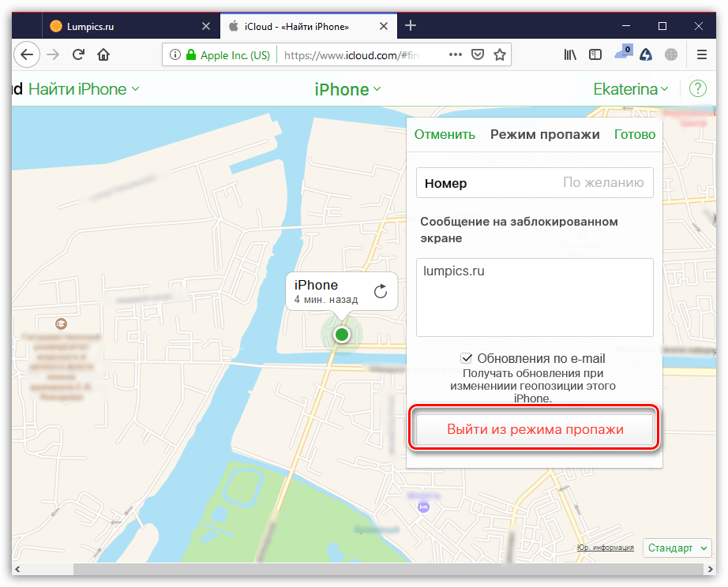728x587 pixels.
Task: Save page to Pocket
Action: pos(477,54)
